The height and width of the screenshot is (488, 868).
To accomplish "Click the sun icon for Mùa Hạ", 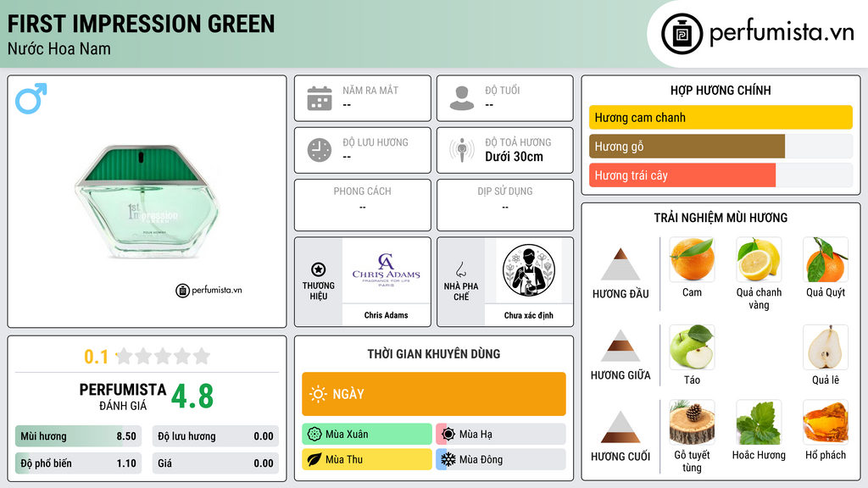I will click(x=448, y=435).
